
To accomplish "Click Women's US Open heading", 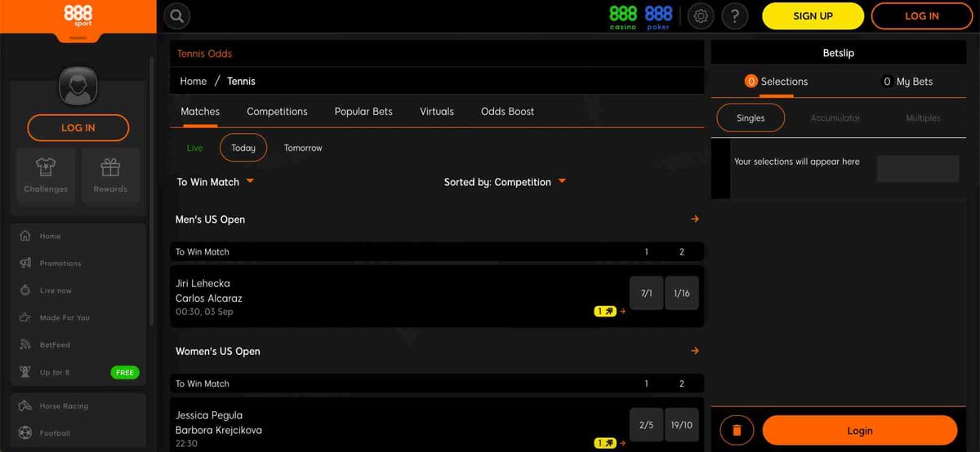I will [x=217, y=352].
